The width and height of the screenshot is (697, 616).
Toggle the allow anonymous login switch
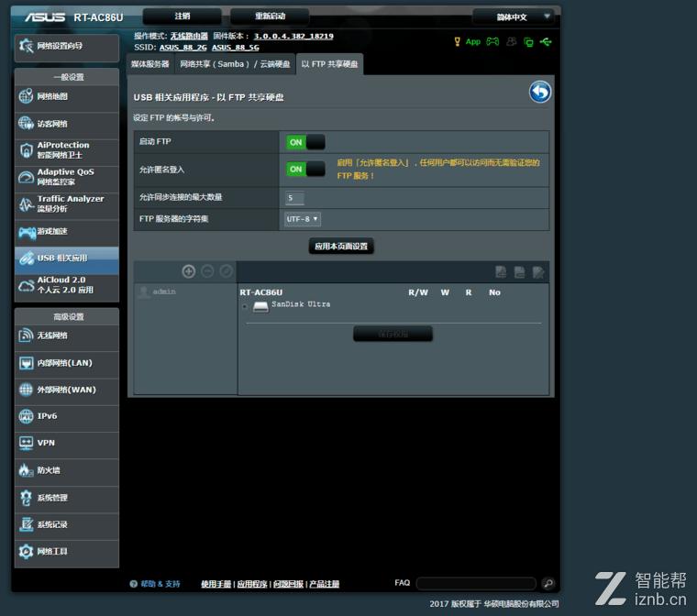[304, 169]
